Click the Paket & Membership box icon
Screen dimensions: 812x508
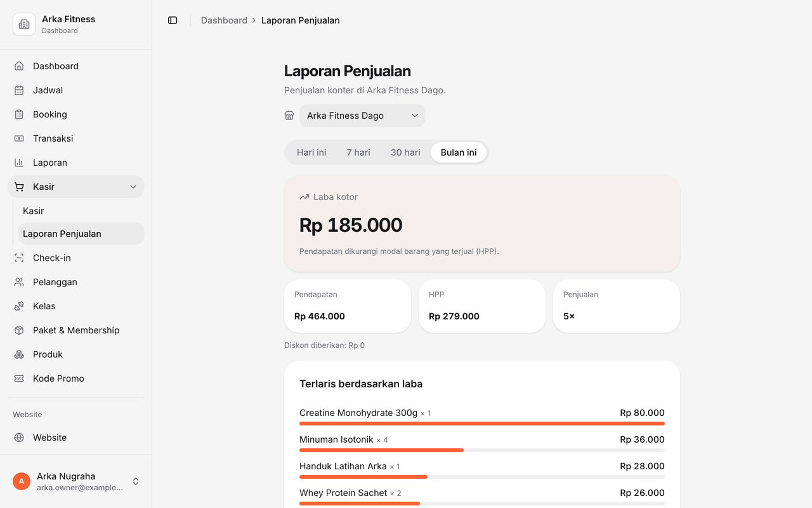[19, 330]
